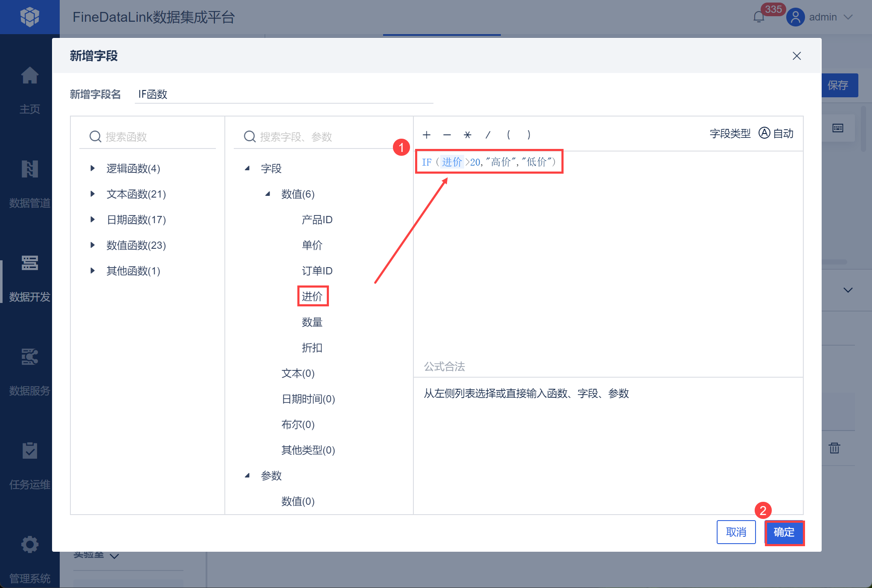Insert the multiply operator symbol
The height and width of the screenshot is (588, 872).
pos(467,135)
